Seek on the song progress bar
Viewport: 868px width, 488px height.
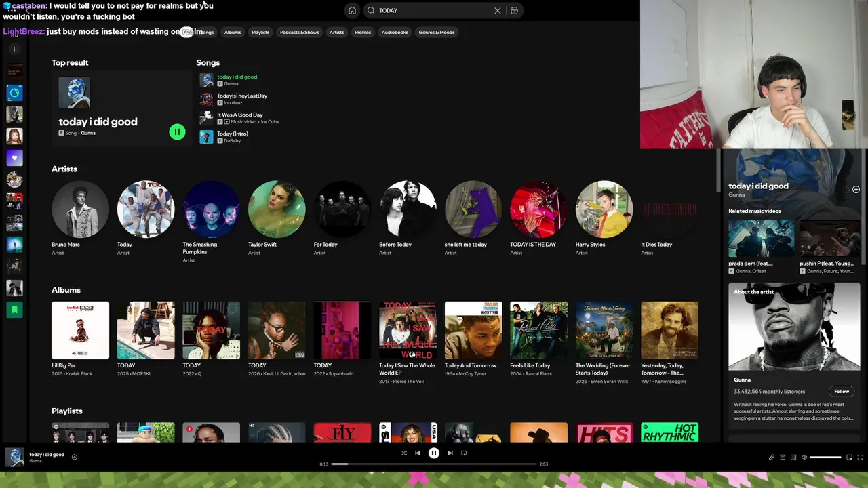click(x=434, y=464)
